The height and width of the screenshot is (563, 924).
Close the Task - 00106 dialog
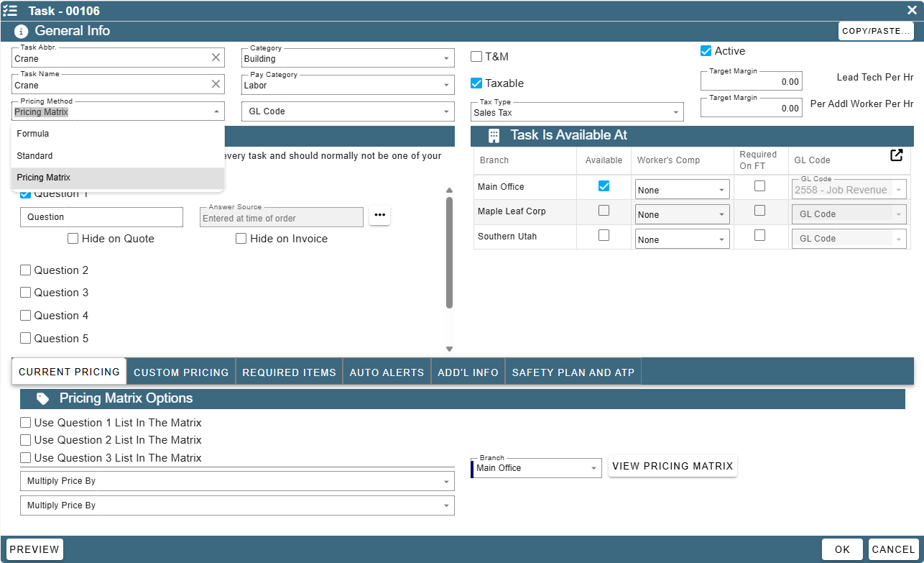click(912, 10)
